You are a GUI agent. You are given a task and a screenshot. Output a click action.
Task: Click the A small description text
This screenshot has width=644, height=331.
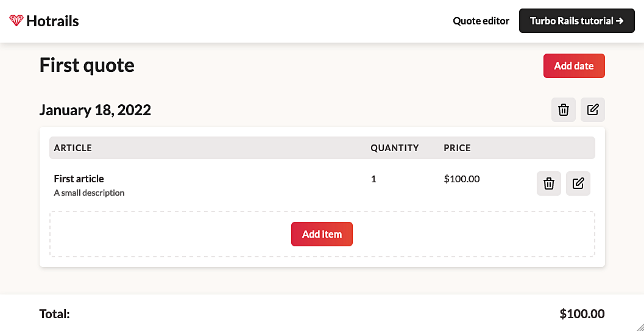click(x=89, y=193)
